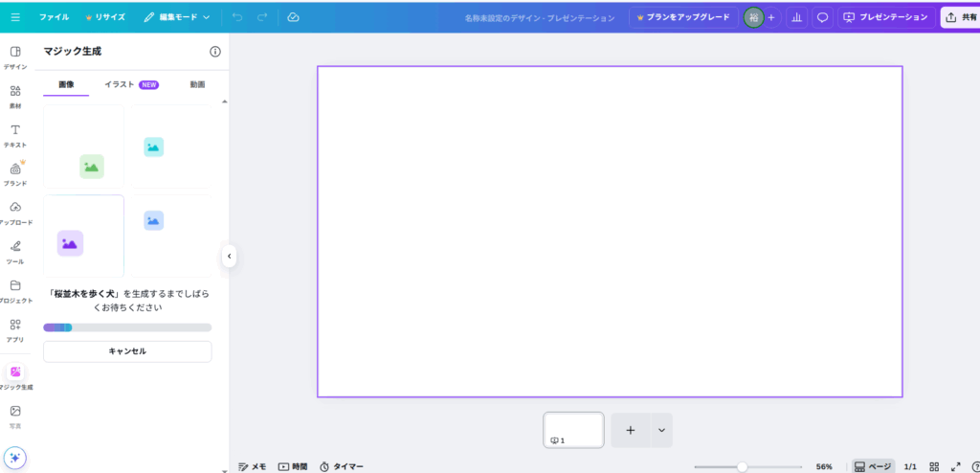Open the user avatar profile
Image resolution: width=980 pixels, height=473 pixels.
(x=753, y=17)
